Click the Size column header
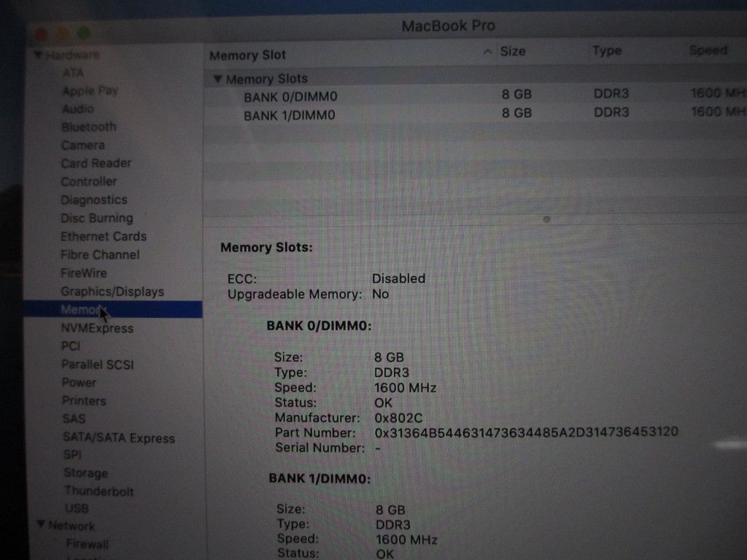This screenshot has width=747, height=560. point(513,52)
